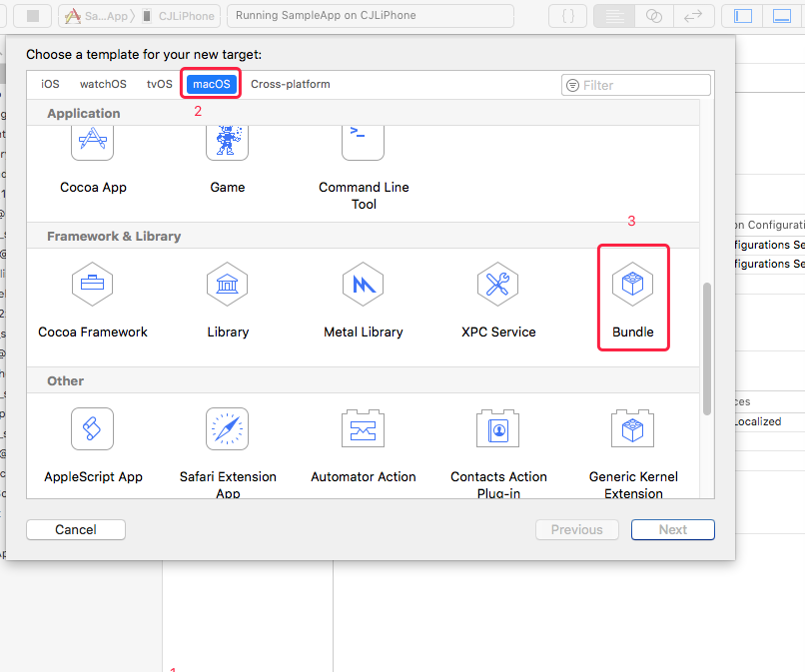The image size is (805, 672).
Task: Select the AppleScript App template
Action: 93,445
